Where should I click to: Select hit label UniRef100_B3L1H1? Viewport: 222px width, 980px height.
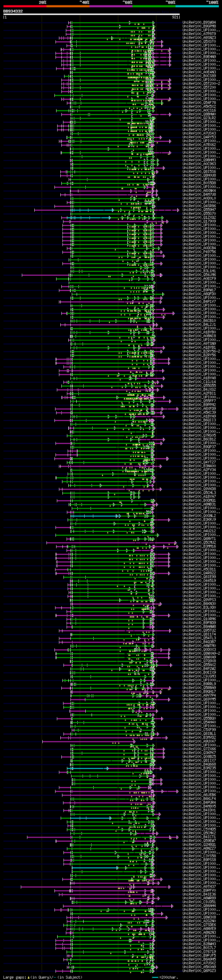coord(199,271)
